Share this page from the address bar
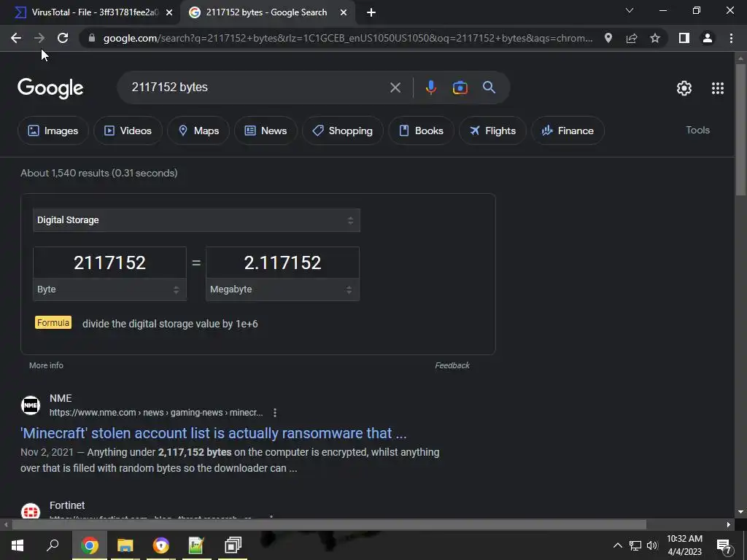The width and height of the screenshot is (747, 560). coord(632,38)
